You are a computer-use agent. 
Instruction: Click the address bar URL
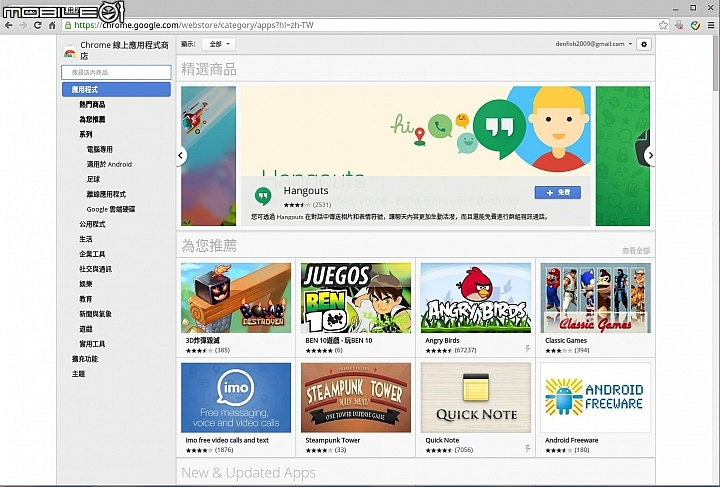click(194, 25)
